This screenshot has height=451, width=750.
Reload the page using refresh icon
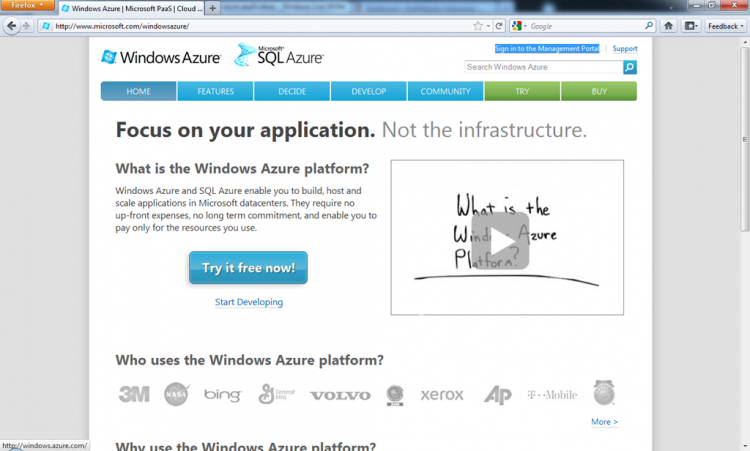(498, 26)
